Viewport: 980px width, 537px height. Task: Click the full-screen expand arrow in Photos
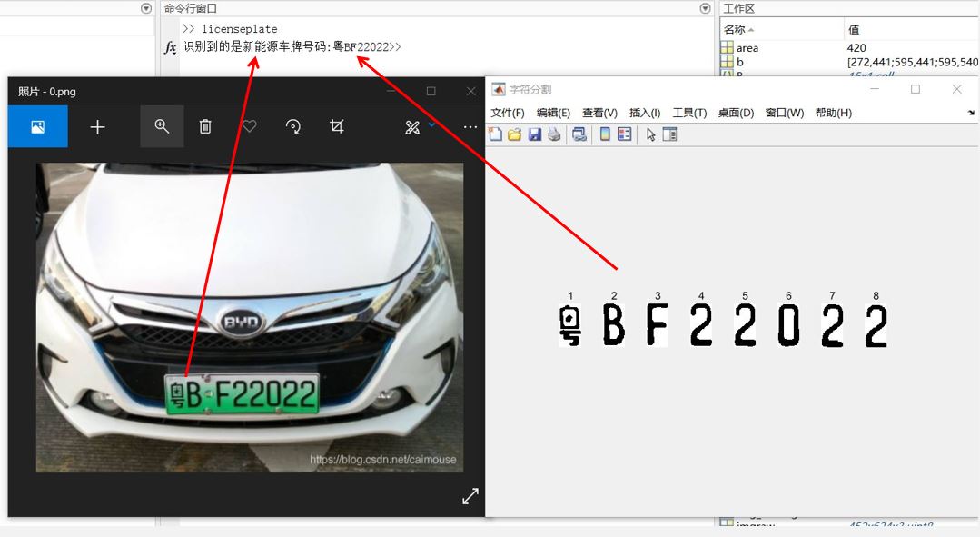pyautogui.click(x=470, y=496)
